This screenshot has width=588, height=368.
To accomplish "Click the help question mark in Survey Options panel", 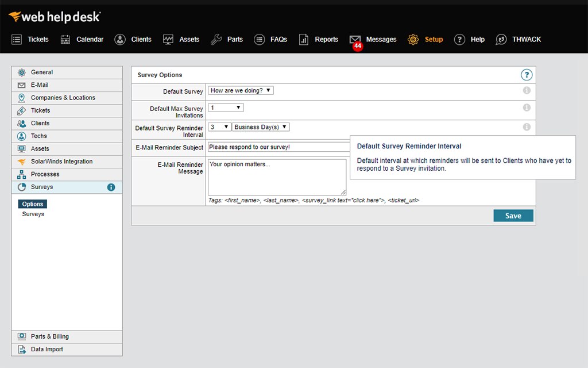I will (x=527, y=75).
